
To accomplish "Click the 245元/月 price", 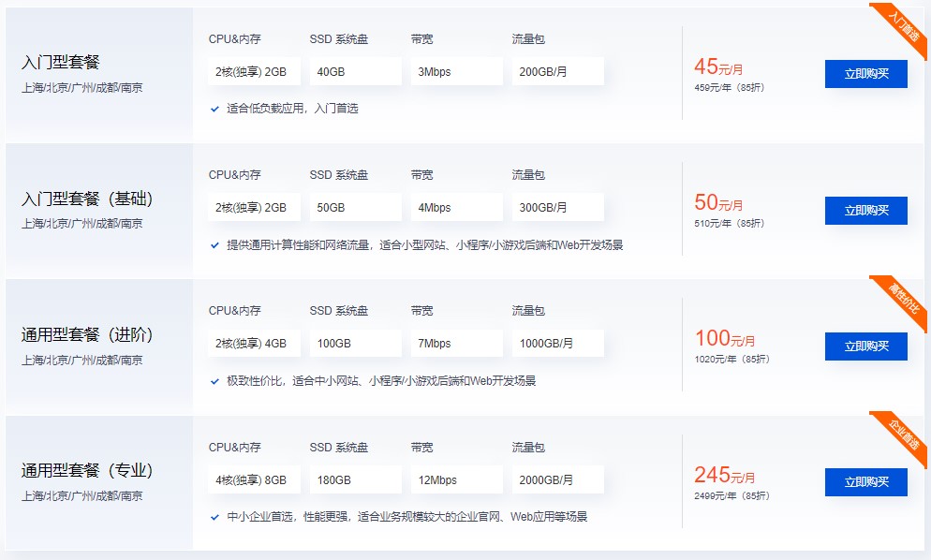I will point(725,475).
